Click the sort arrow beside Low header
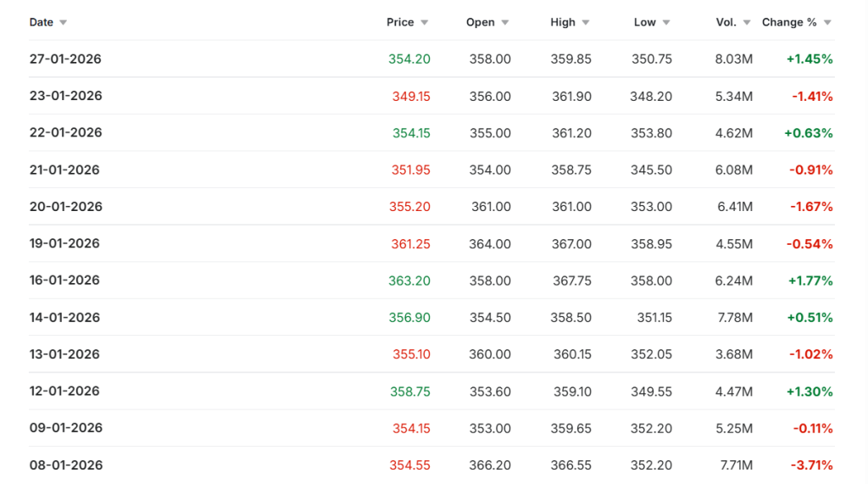 tap(666, 23)
